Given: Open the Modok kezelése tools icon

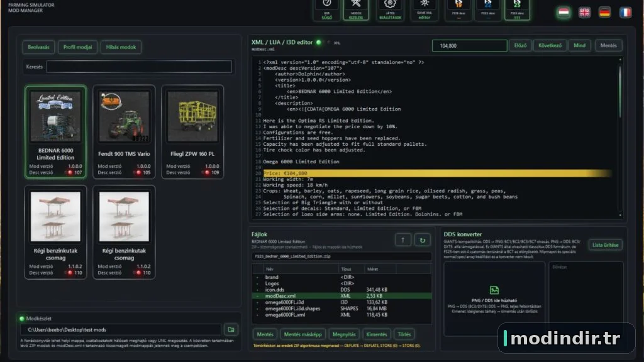Looking at the screenshot, I should tap(356, 9).
